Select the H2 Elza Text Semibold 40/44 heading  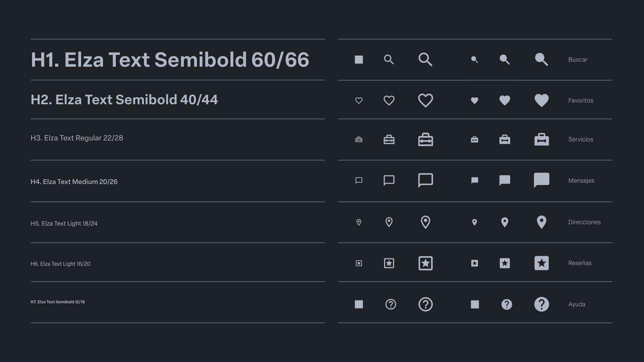124,100
